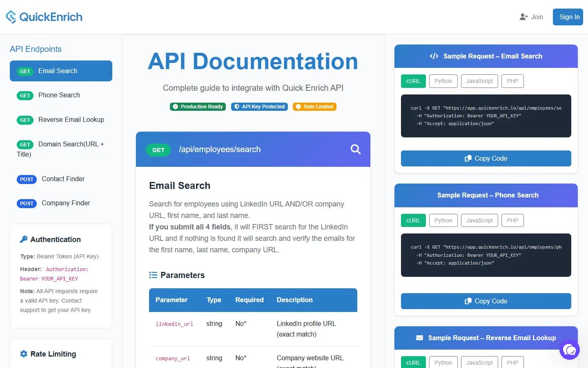Click the list icon beside Parameters

pos(153,275)
